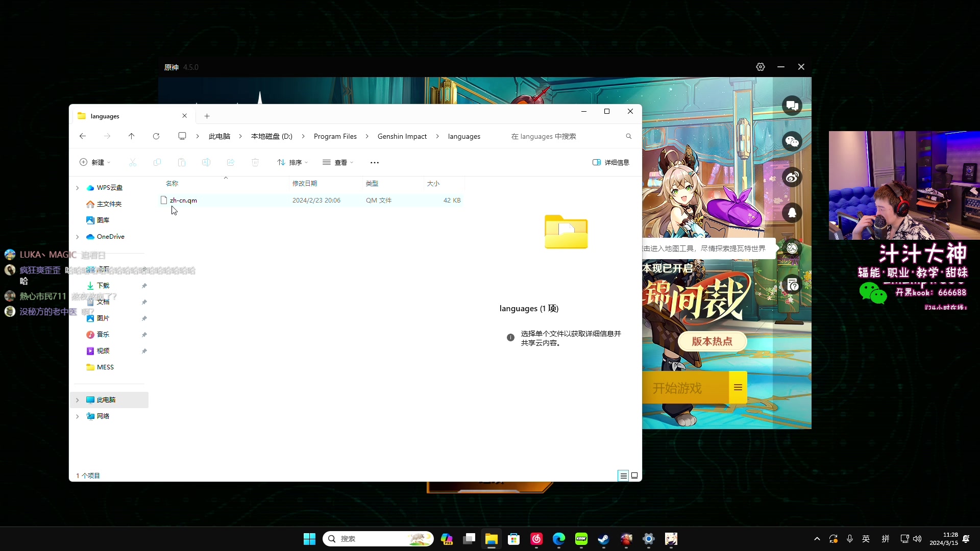The image size is (980, 551).
Task: Go forward in File Explorer
Action: [107, 136]
